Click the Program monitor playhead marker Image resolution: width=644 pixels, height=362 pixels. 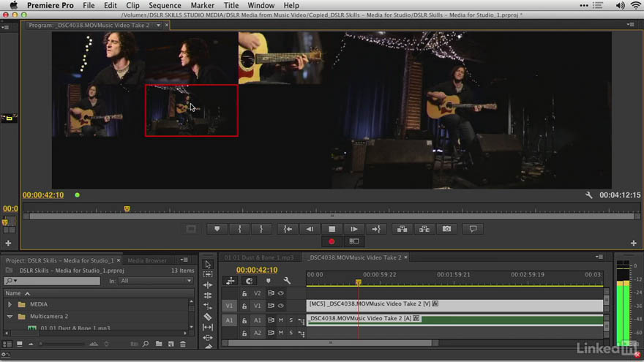click(x=127, y=209)
